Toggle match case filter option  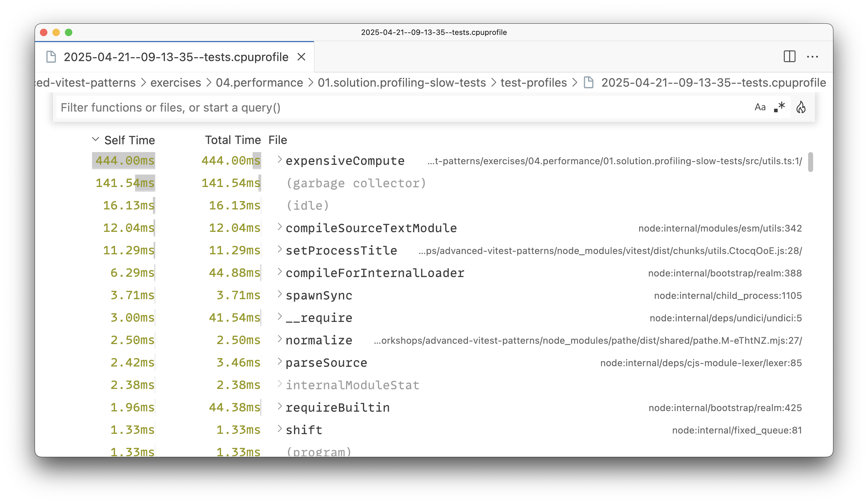[x=760, y=108]
